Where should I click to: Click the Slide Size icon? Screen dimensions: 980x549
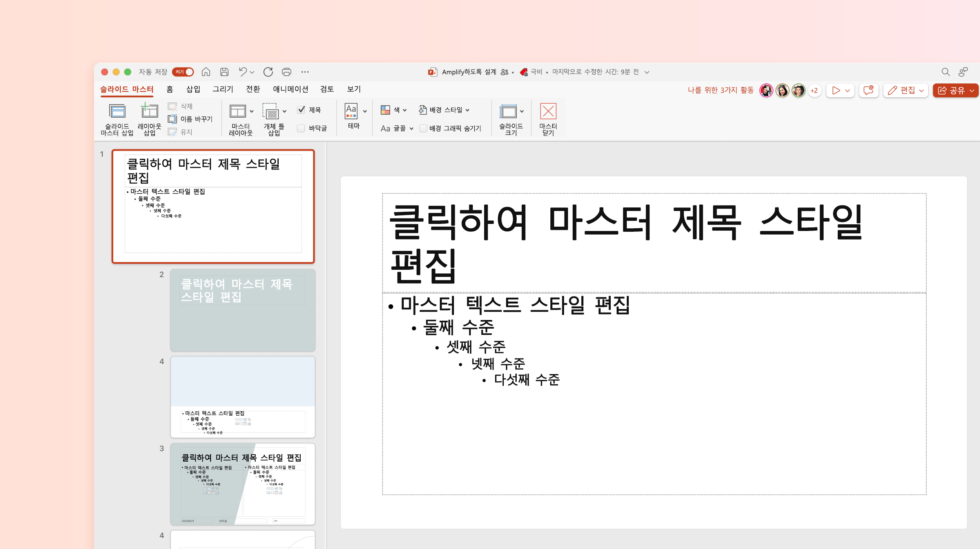[x=508, y=111]
